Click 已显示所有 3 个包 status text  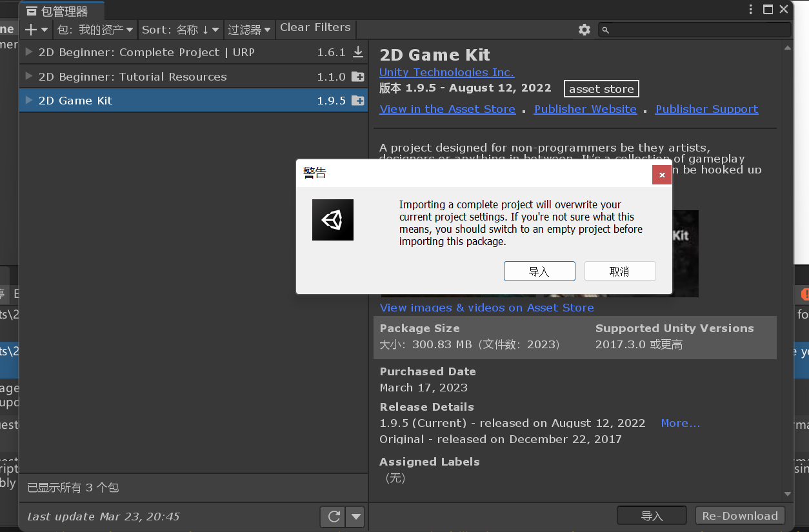click(x=73, y=488)
